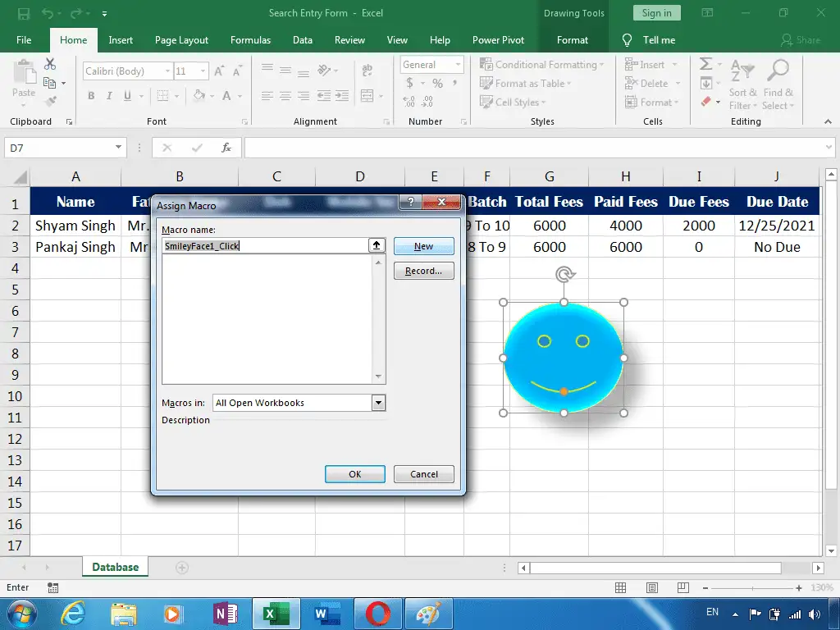Click the Font Color A icon

click(x=226, y=96)
